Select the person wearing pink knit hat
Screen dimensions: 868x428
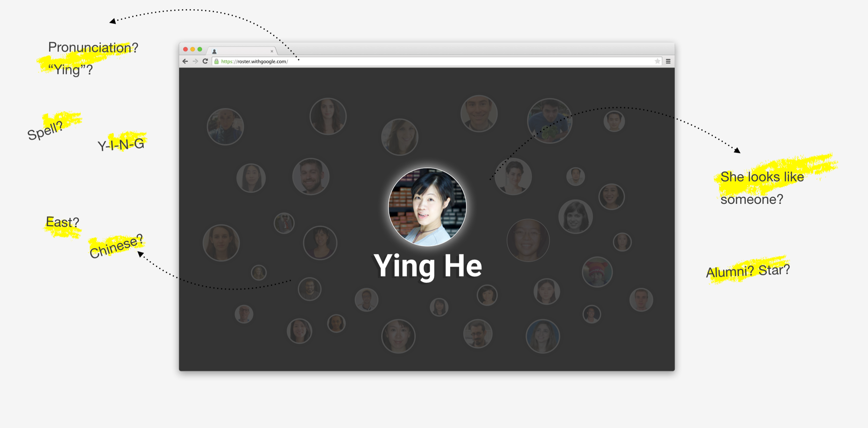[597, 272]
